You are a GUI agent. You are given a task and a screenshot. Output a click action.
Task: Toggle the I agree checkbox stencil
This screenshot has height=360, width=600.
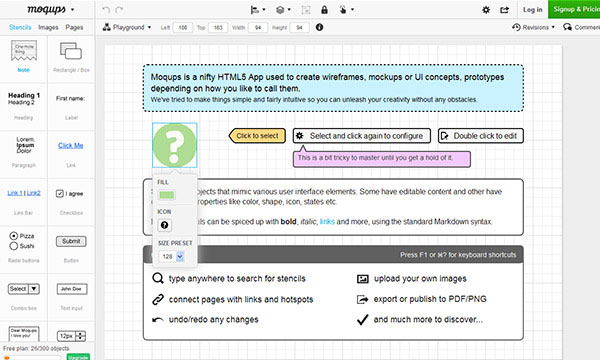pos(60,194)
